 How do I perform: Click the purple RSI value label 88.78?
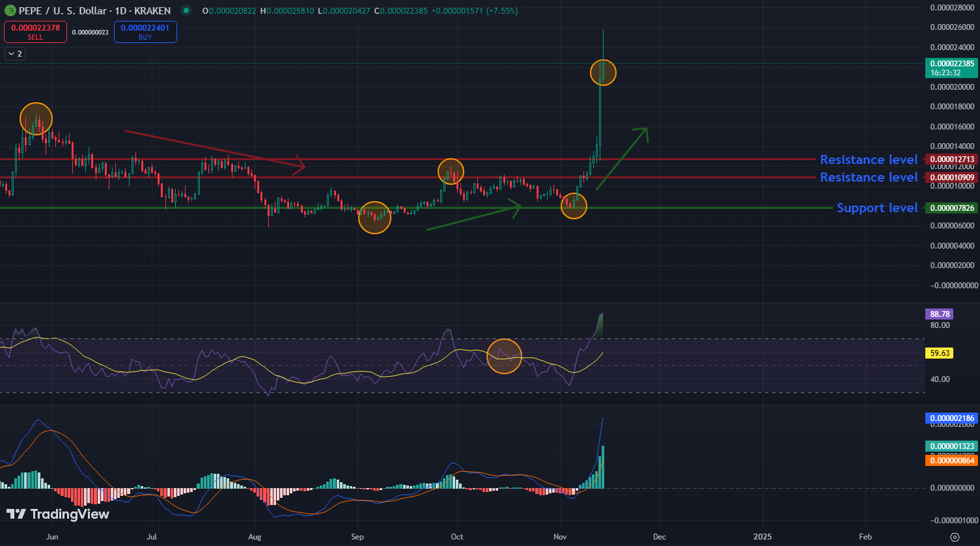(938, 314)
